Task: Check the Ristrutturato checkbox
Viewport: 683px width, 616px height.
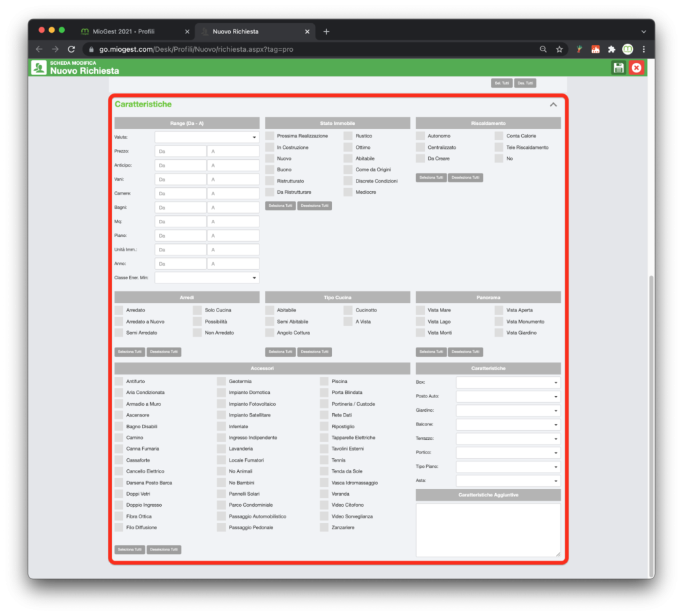Action: pos(270,181)
